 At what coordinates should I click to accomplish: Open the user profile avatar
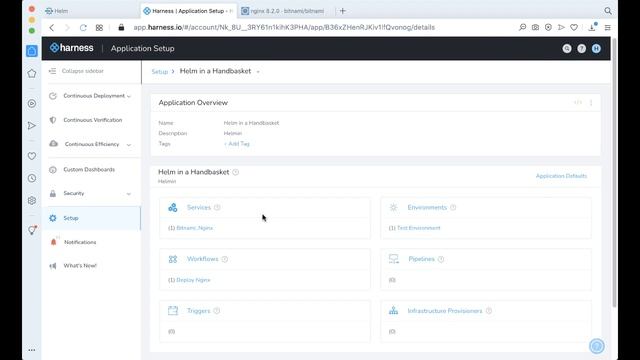click(596, 49)
